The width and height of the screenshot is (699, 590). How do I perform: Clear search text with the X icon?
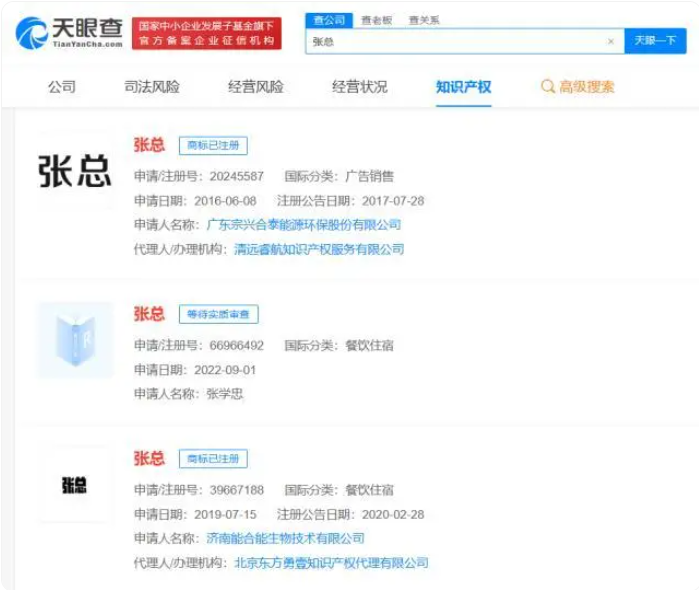[611, 42]
